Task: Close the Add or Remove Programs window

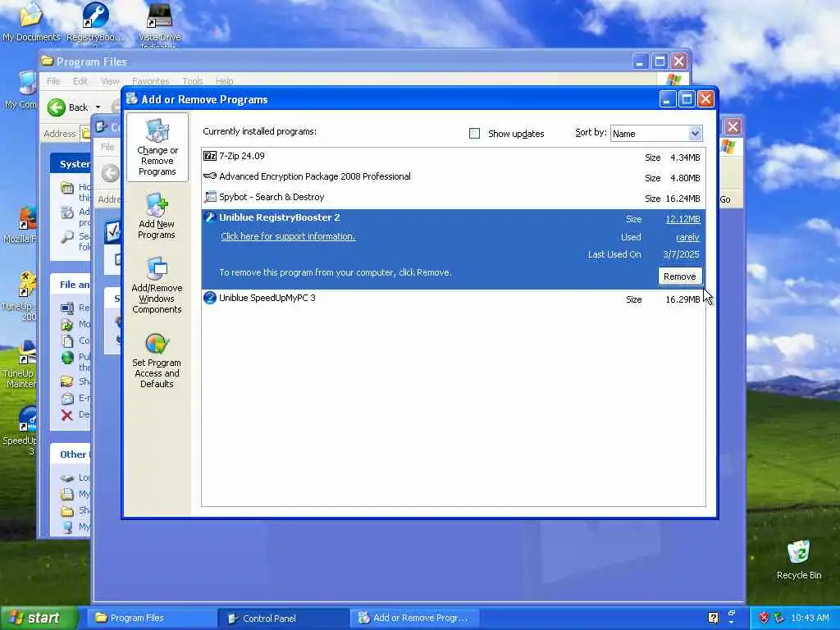Action: coord(706,99)
